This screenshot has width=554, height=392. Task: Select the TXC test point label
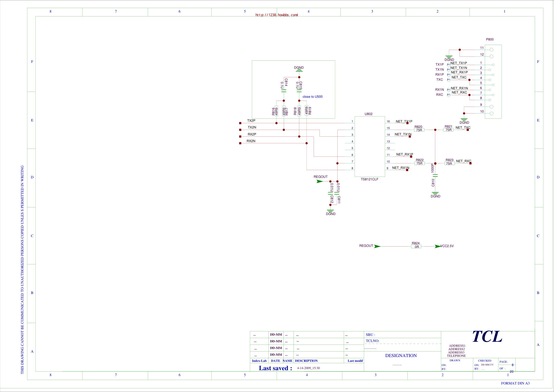(x=440, y=80)
